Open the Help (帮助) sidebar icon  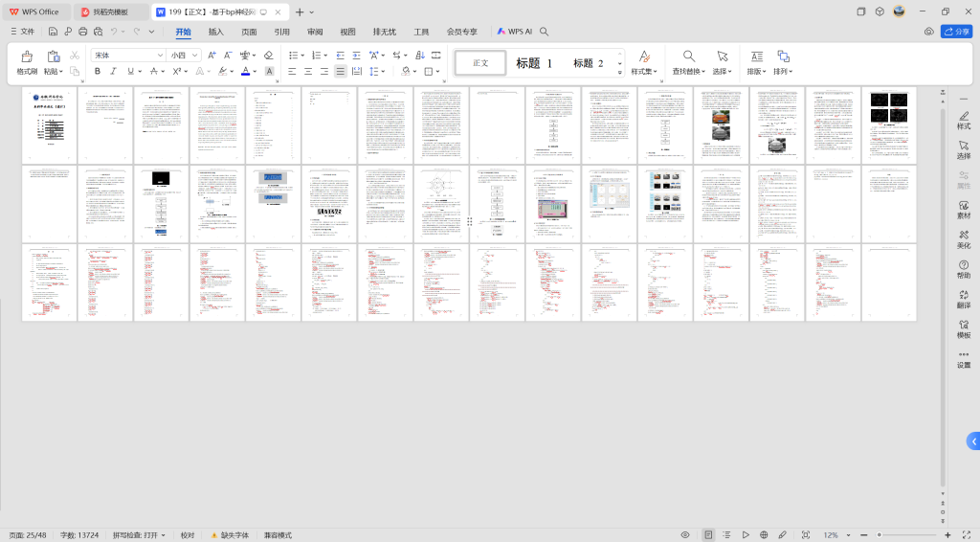tap(964, 269)
